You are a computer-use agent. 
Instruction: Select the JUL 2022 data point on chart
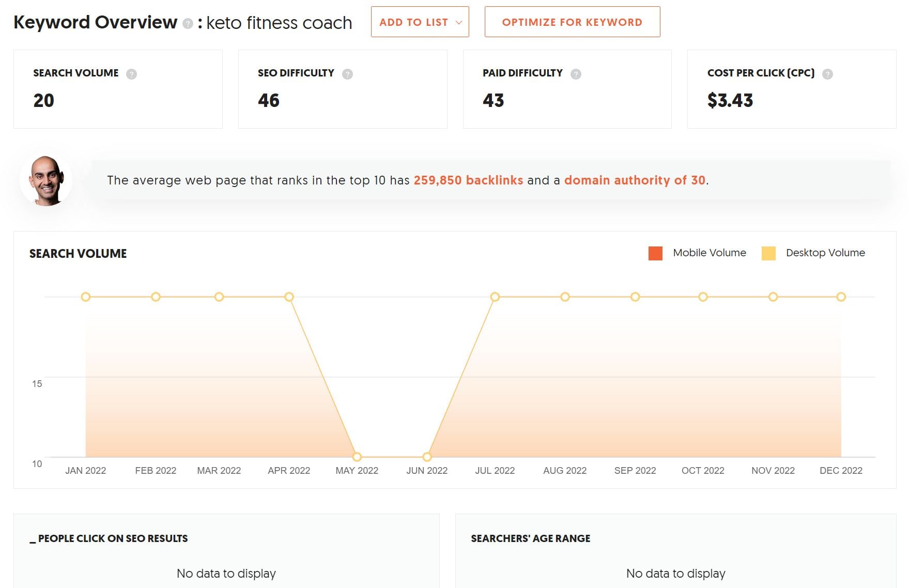coord(496,297)
